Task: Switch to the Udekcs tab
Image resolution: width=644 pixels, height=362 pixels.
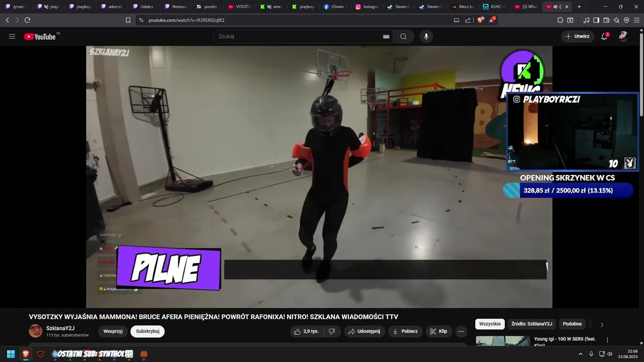Action: point(143,7)
